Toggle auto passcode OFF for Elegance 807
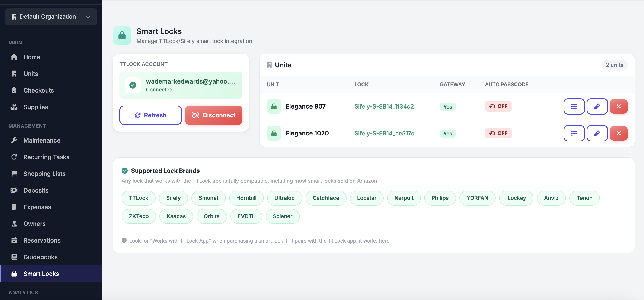The width and height of the screenshot is (644, 300). tap(498, 106)
